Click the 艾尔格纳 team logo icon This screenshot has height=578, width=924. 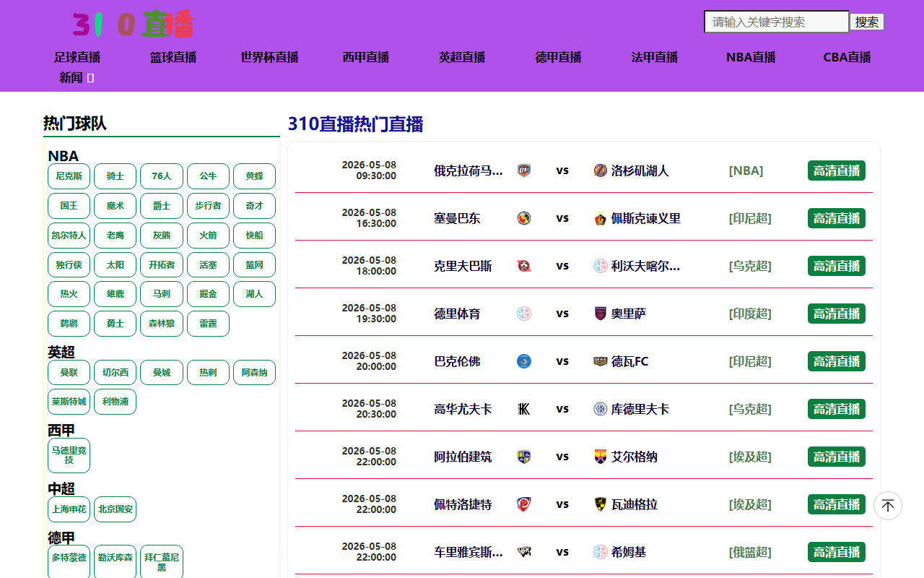[x=601, y=457]
